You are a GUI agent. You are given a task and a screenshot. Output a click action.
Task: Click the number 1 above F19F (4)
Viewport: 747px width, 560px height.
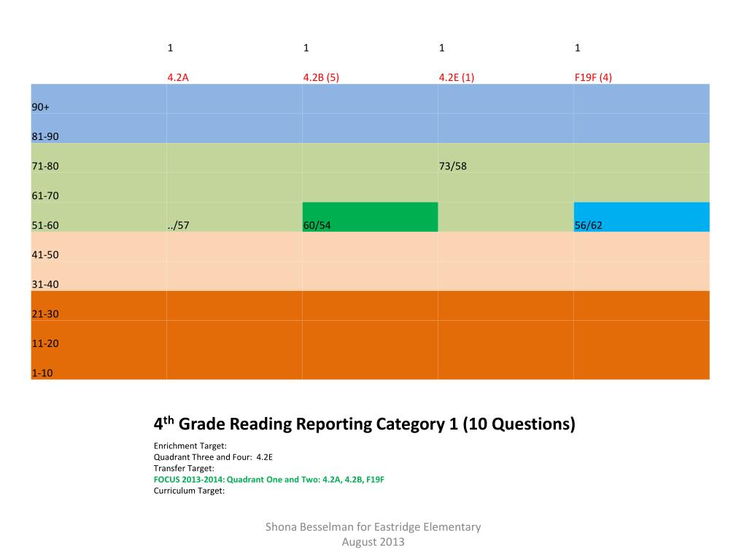(578, 47)
